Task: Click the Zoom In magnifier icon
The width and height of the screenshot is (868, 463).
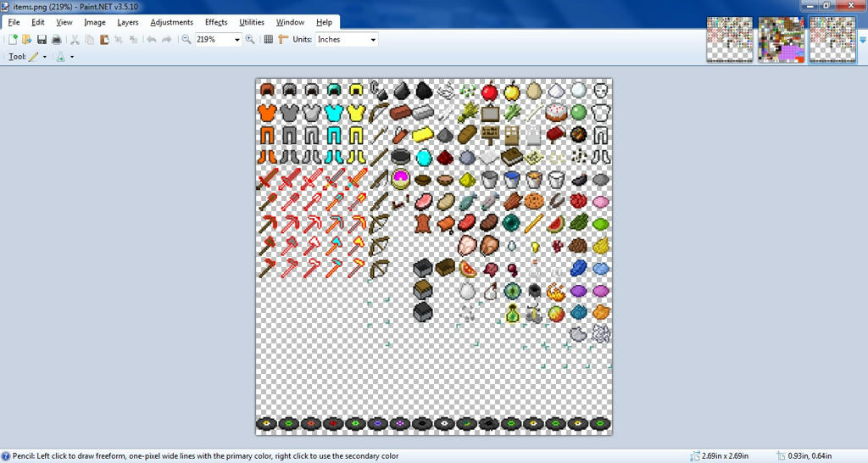Action: [x=250, y=40]
